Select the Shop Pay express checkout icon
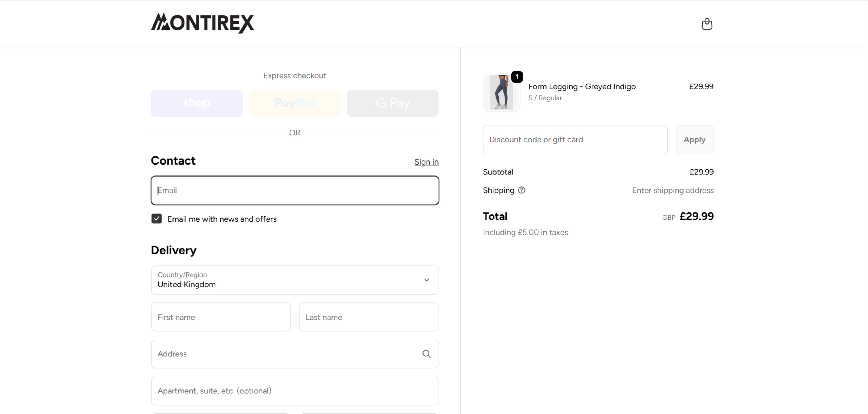Image resolution: width=868 pixels, height=414 pixels. tap(196, 103)
